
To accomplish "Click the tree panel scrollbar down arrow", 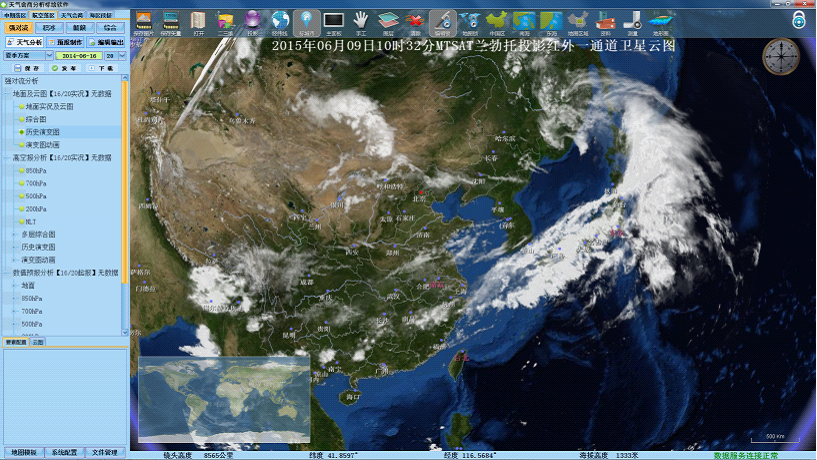I will click(x=125, y=332).
